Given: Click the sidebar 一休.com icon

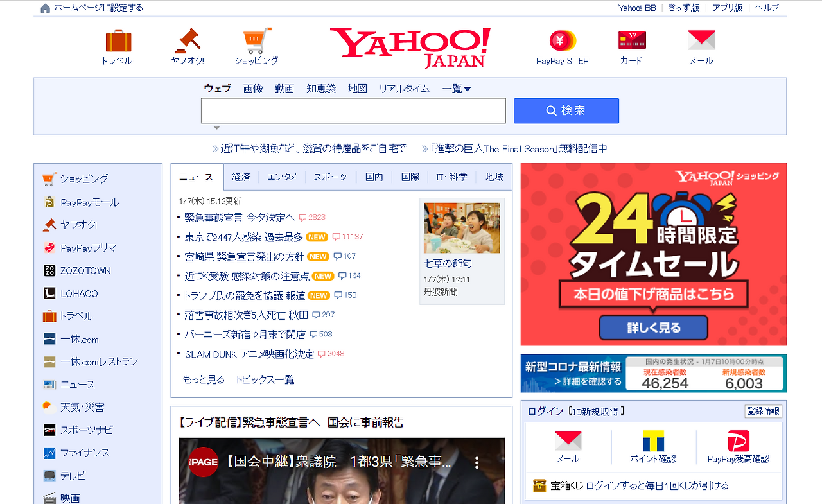Looking at the screenshot, I should (49, 339).
